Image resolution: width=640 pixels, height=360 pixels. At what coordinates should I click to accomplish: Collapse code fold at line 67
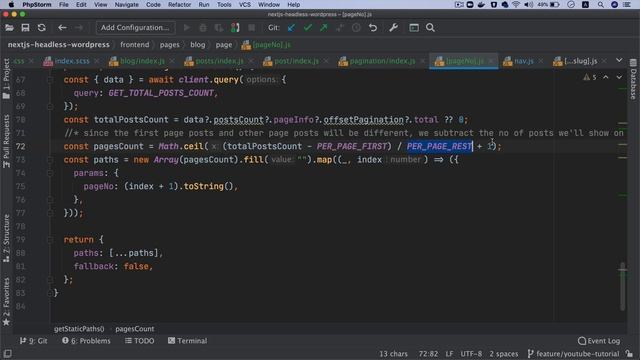tap(50, 80)
